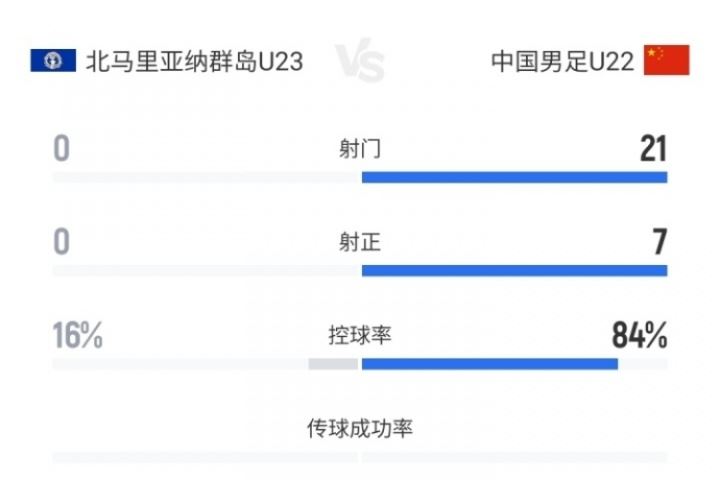Click the 21 shots value
The image size is (720, 480).
click(x=653, y=149)
